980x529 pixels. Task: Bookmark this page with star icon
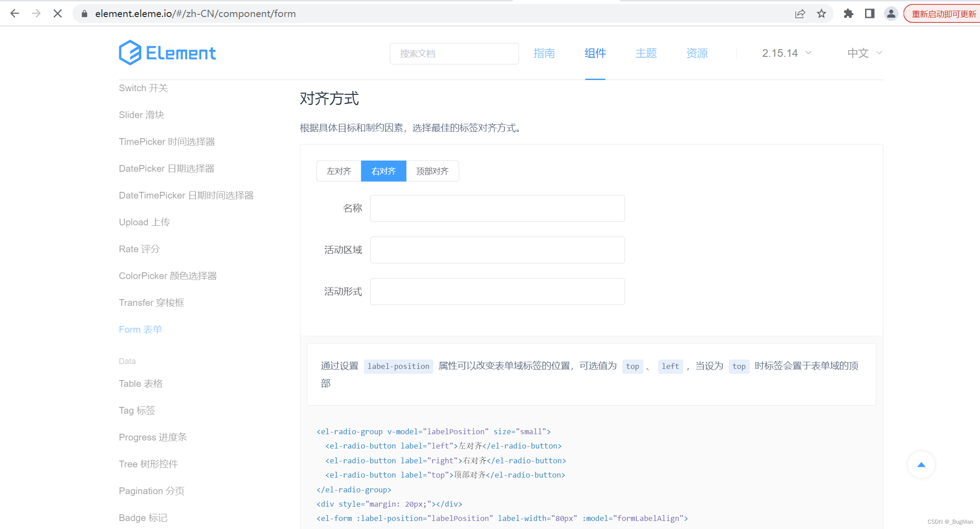tap(821, 13)
